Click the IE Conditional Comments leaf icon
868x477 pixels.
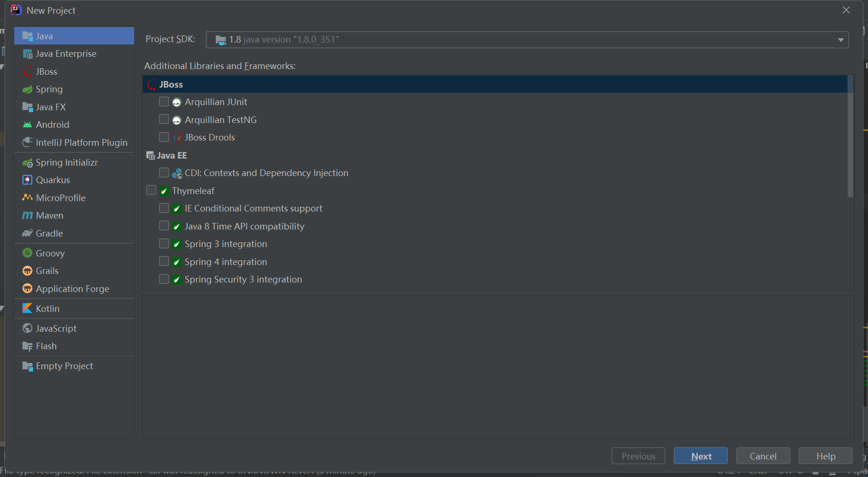pyautogui.click(x=177, y=209)
